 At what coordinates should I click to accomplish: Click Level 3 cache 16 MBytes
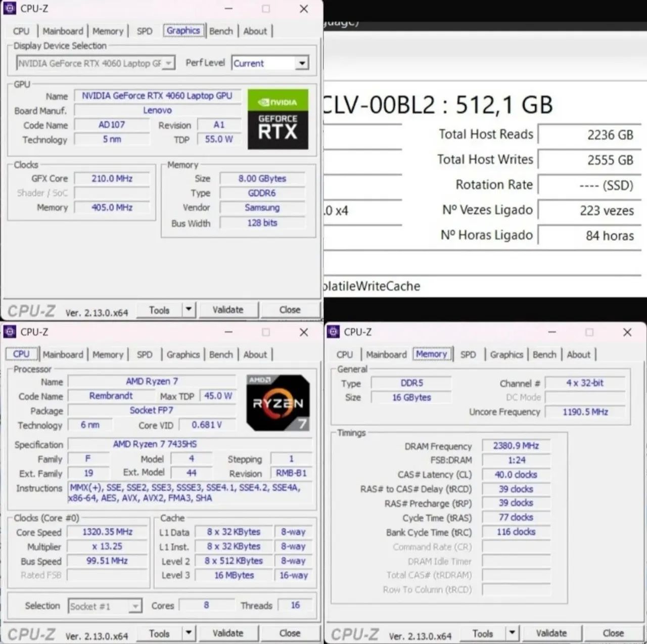234,575
